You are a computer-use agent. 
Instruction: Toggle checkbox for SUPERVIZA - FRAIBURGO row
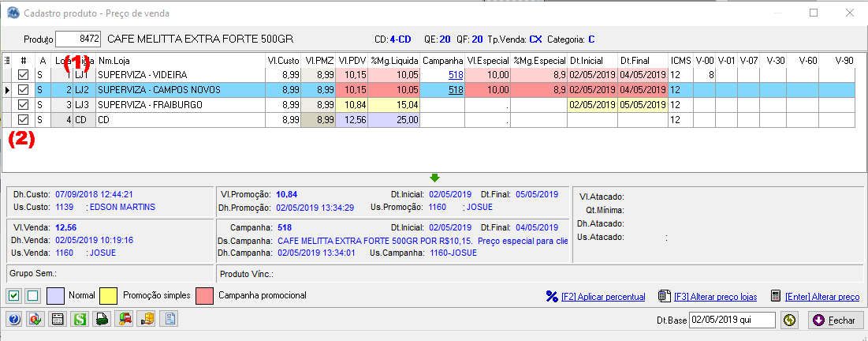click(23, 104)
